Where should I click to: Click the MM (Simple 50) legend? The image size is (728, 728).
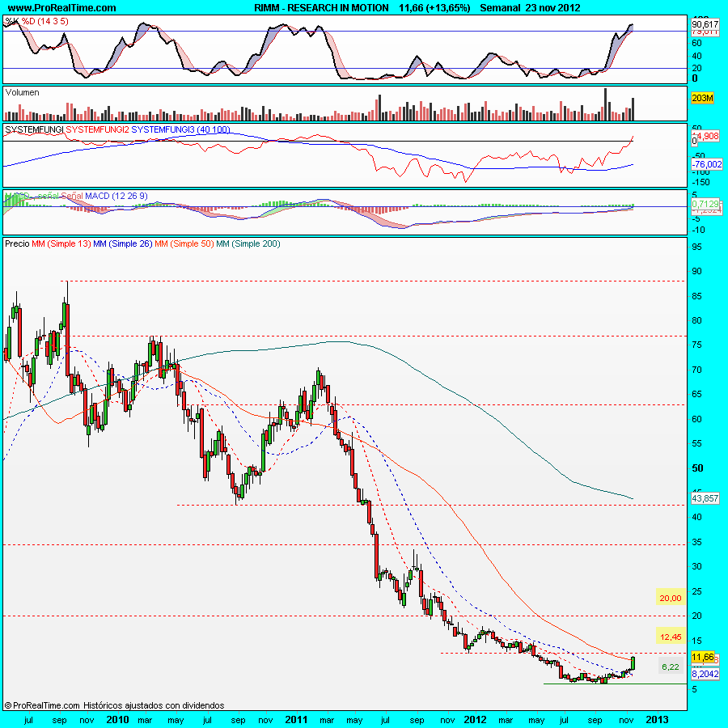coord(184,243)
